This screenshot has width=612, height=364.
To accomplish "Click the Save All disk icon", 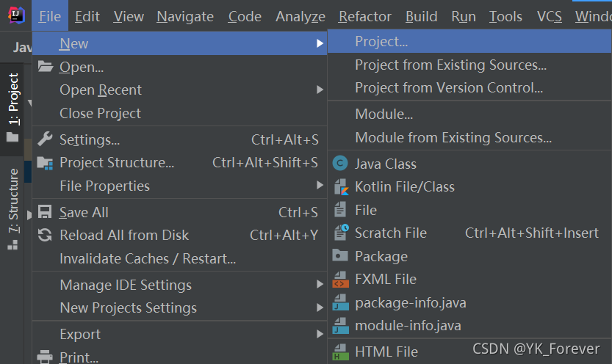I will pyautogui.click(x=45, y=212).
